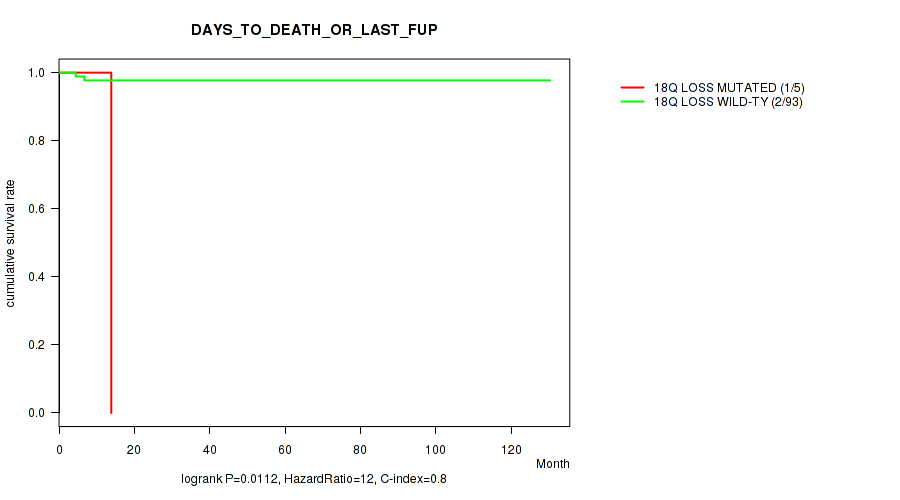The width and height of the screenshot is (900, 500).
Task: Click the 120 x-axis tick label
Action: pyautogui.click(x=511, y=445)
